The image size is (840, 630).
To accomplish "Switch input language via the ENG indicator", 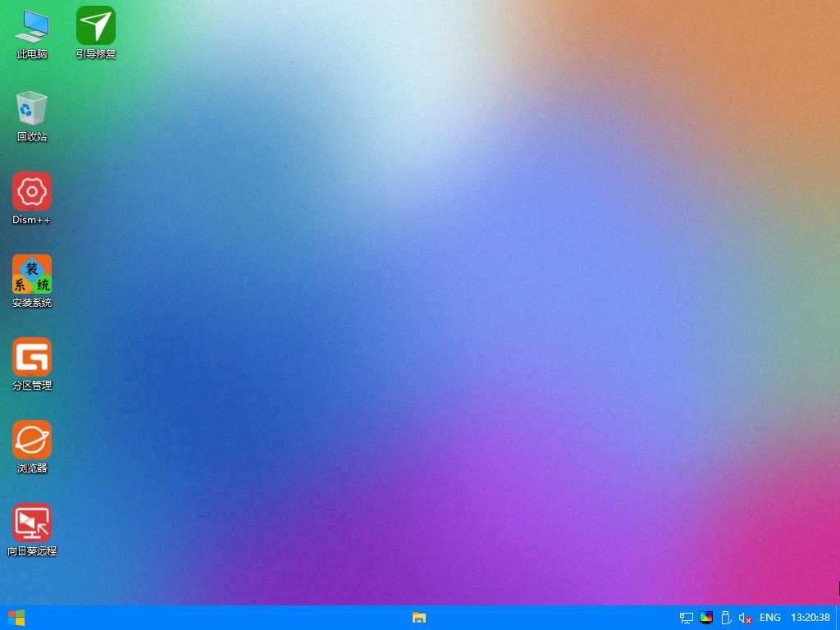I will [769, 618].
